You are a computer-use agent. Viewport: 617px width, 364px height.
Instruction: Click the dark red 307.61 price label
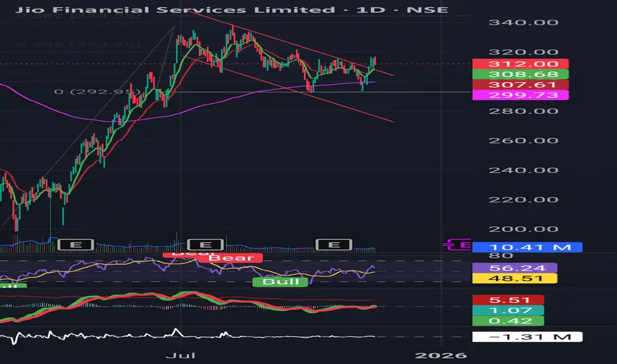pos(520,85)
